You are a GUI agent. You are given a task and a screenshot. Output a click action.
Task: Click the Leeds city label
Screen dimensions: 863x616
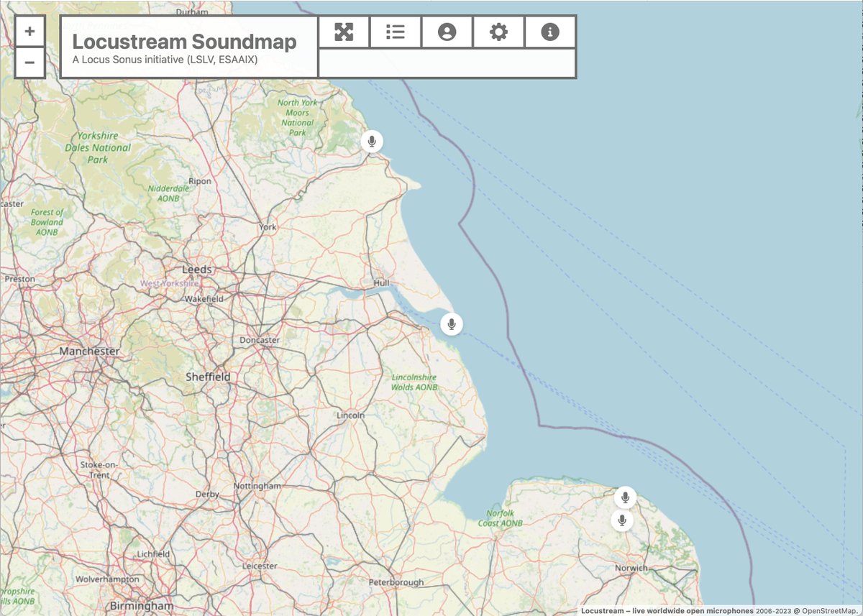click(x=197, y=270)
